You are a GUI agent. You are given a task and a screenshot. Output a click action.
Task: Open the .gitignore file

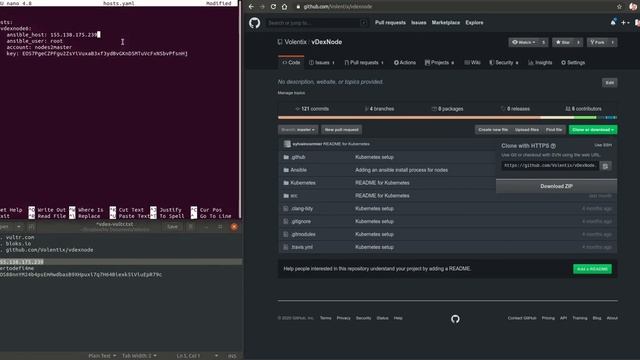(301, 222)
